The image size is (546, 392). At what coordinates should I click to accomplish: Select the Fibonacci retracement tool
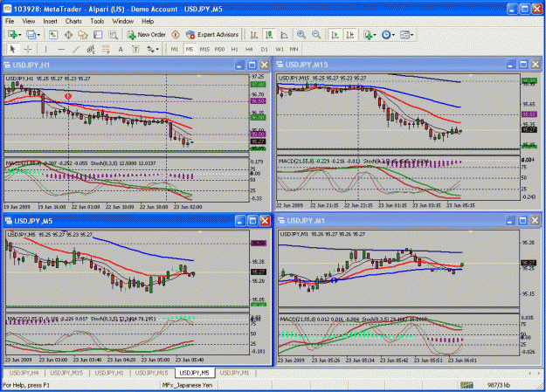[106, 49]
